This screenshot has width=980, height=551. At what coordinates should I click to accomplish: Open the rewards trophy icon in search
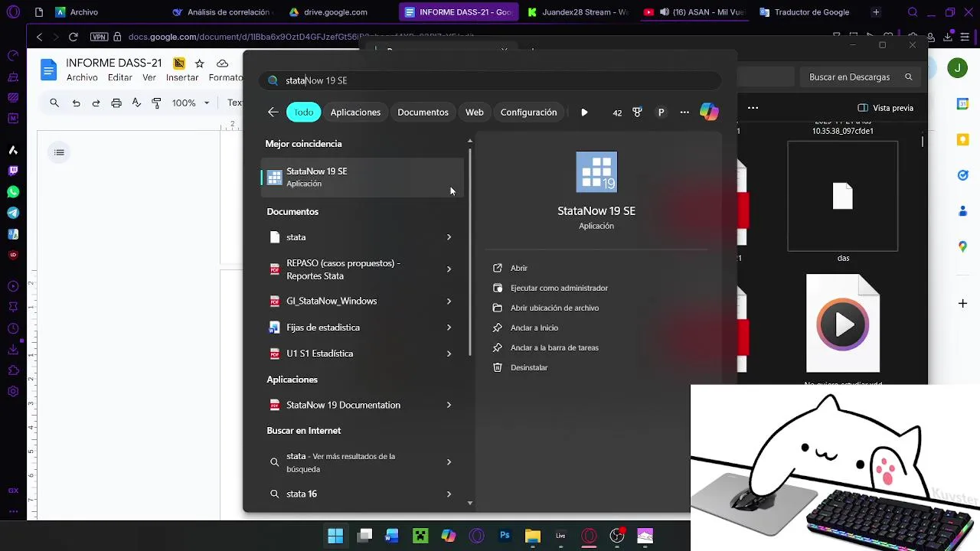tap(637, 112)
